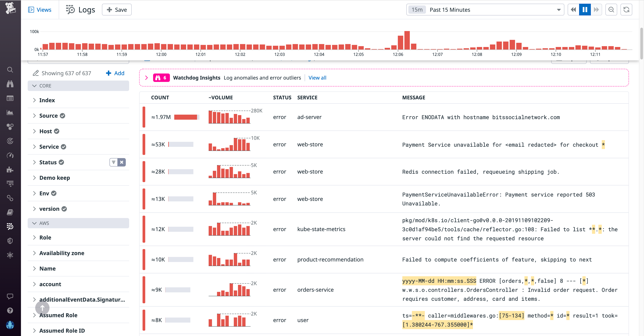Viewport: 644px width, 336px height.
Task: Open the Notebooks icon in the sidebar
Action: (10, 212)
